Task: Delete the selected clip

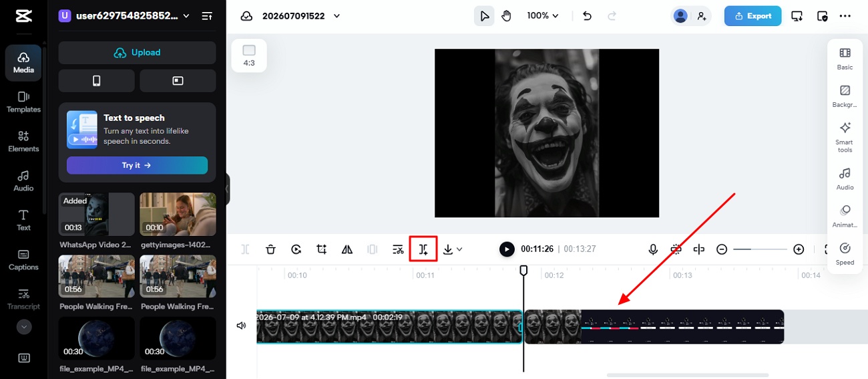Action: point(270,249)
